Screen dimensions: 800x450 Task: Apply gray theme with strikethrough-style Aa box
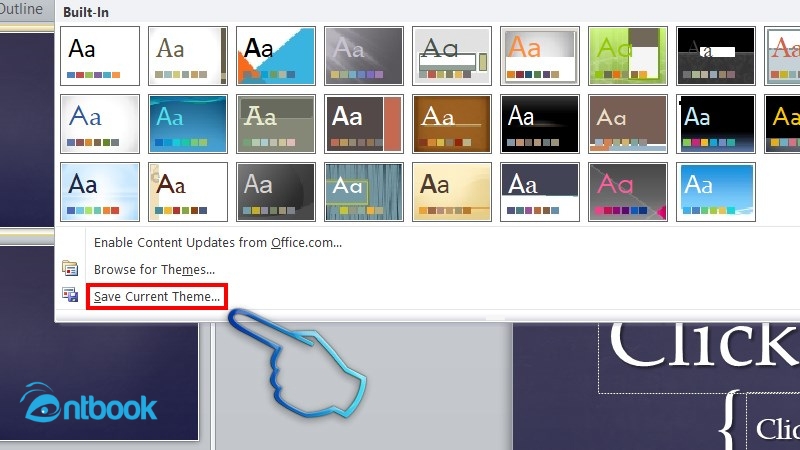452,56
